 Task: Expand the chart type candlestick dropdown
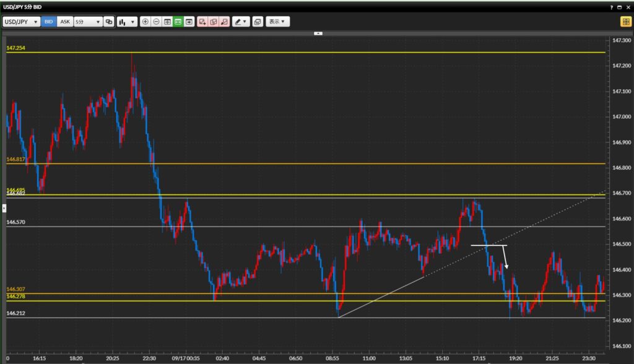127,22
